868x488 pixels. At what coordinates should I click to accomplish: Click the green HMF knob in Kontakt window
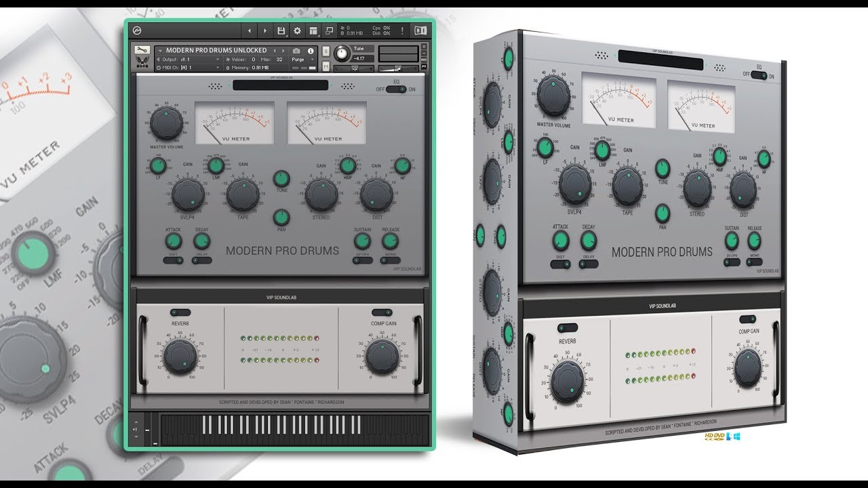[x=348, y=165]
